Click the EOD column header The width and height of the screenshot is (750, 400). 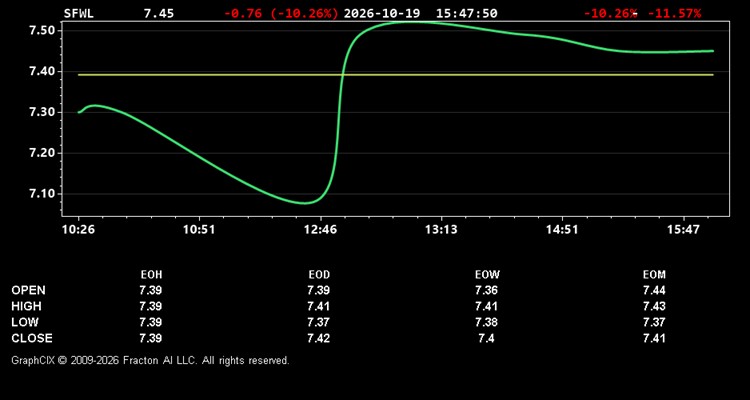[319, 275]
